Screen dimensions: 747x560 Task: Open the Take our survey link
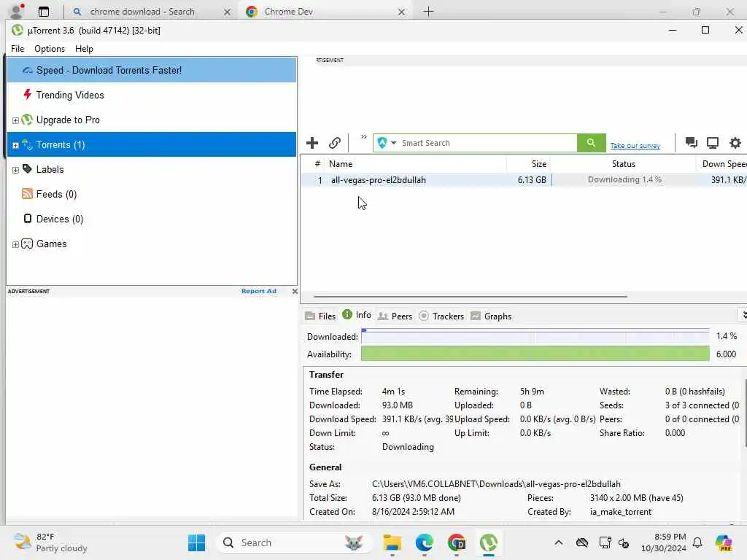(635, 146)
